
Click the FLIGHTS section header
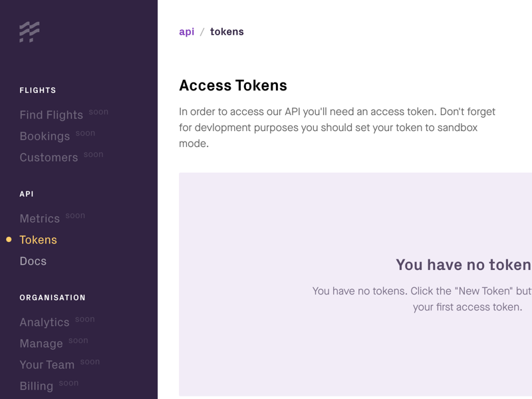click(x=38, y=90)
